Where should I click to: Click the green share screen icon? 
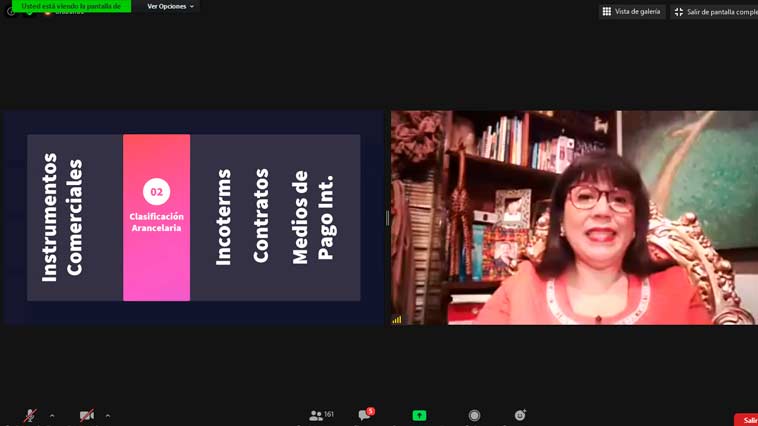(x=419, y=415)
